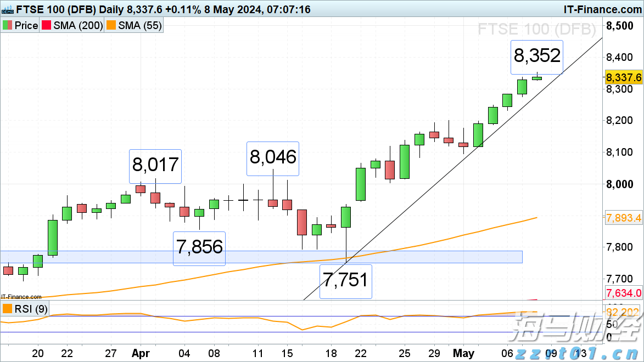Toggle the SMA (200) legend label
644x362 pixels.
tap(79, 26)
